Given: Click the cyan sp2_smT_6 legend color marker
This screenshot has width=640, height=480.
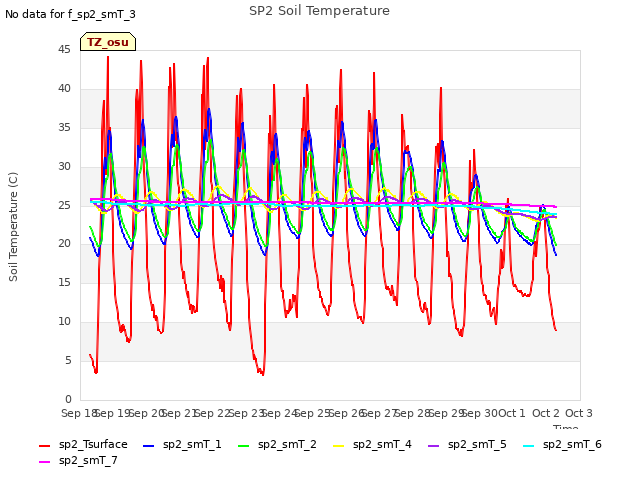Looking at the screenshot, I should coord(529,446).
